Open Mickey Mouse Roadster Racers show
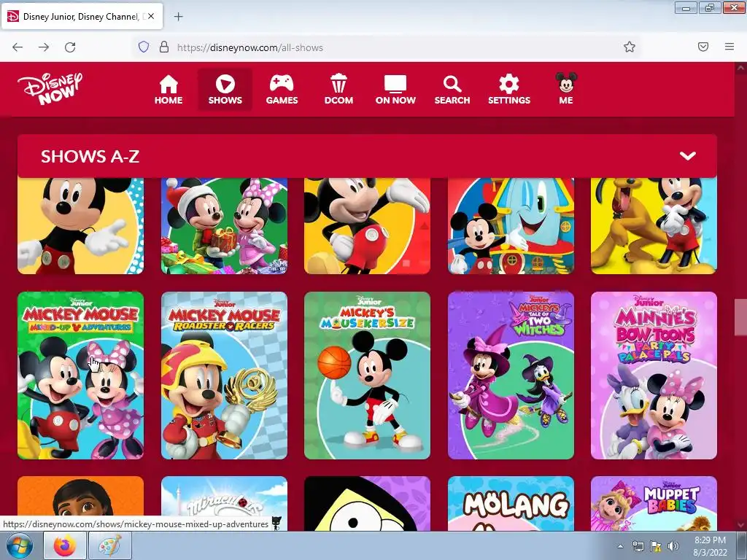Screen dimensions: 747x560 [x=224, y=376]
